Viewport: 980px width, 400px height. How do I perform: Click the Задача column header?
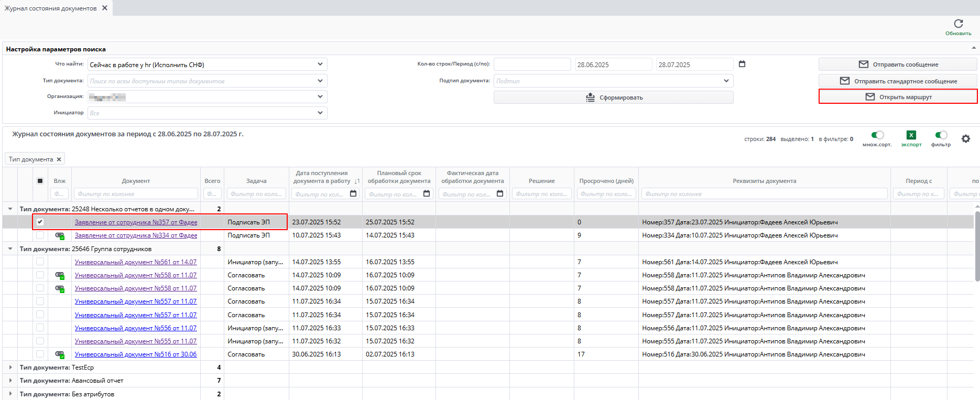click(x=256, y=181)
